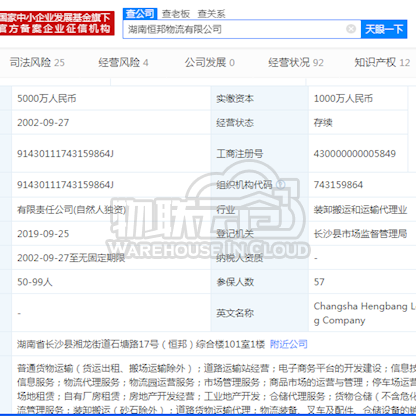Open the 经营风险 4 section
The height and width of the screenshot is (416, 416).
pos(123,62)
